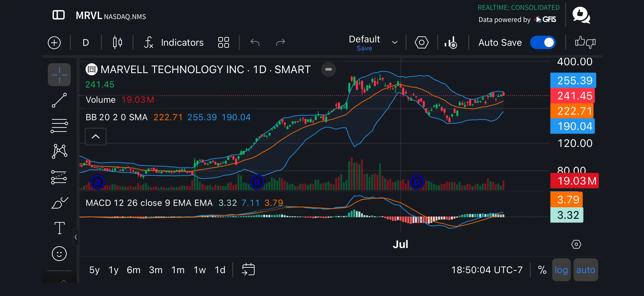Collapse the indicator legend chevron
Image resolution: width=644 pixels, height=296 pixels.
click(x=95, y=136)
